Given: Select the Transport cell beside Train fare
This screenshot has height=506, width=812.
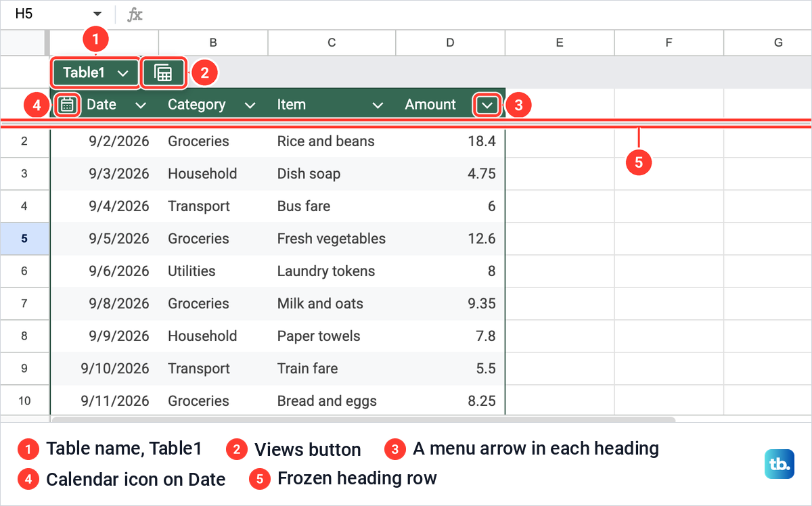Looking at the screenshot, I should pos(213,369).
